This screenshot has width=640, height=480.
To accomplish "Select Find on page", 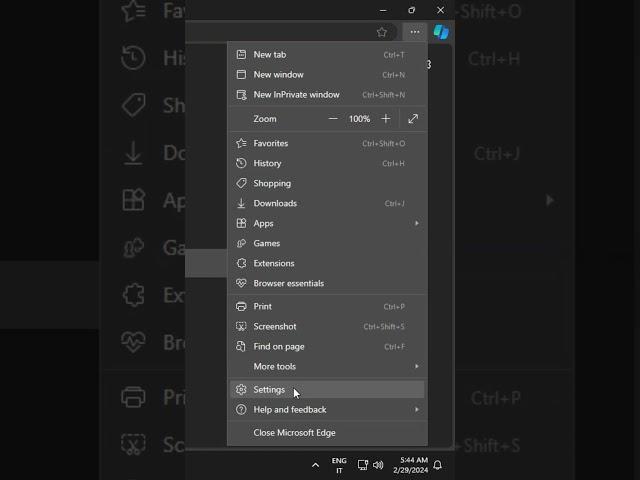I will [x=279, y=346].
